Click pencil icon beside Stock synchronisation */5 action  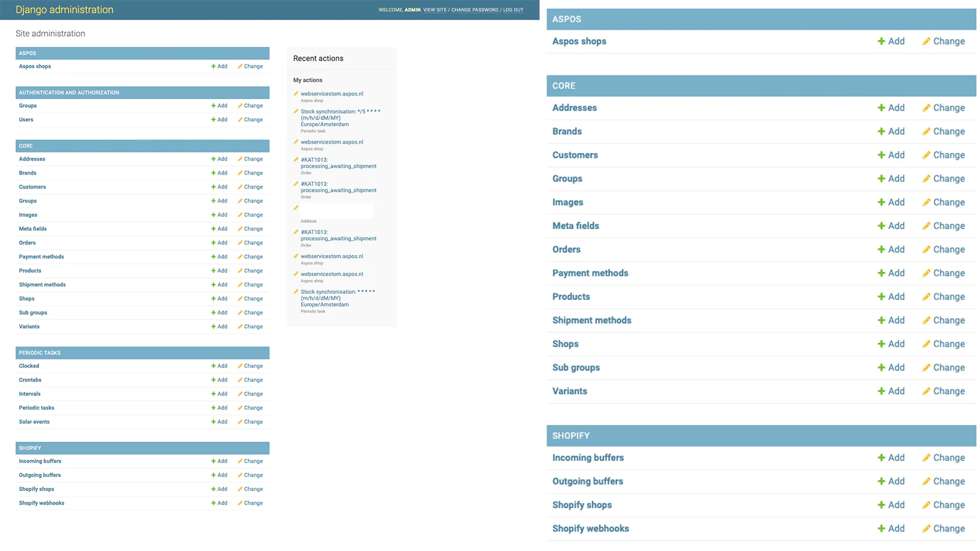(296, 111)
